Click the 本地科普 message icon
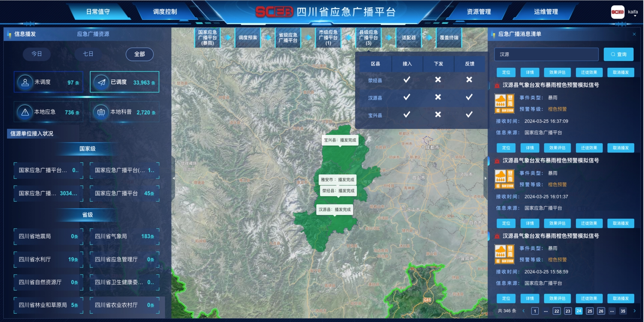The image size is (644, 322). click(101, 113)
